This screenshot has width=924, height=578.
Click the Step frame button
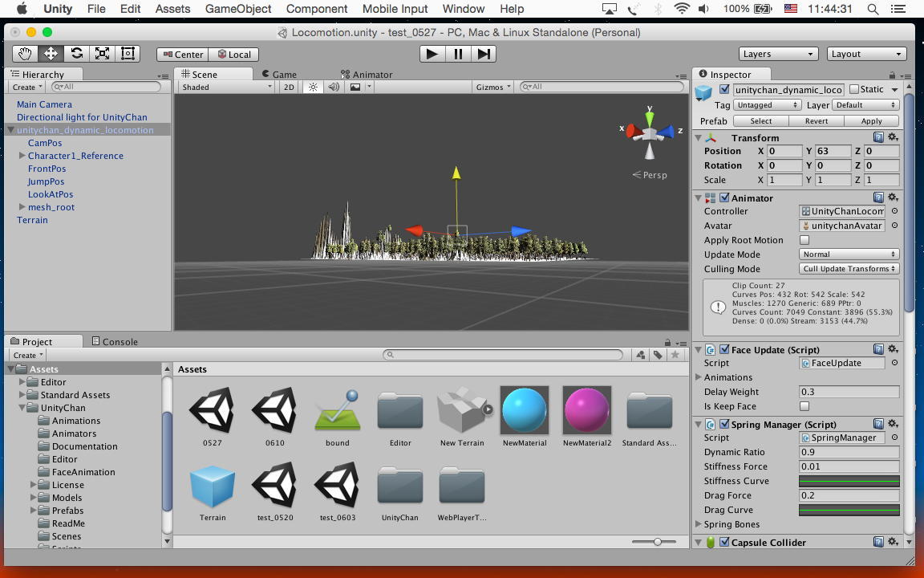(x=484, y=54)
